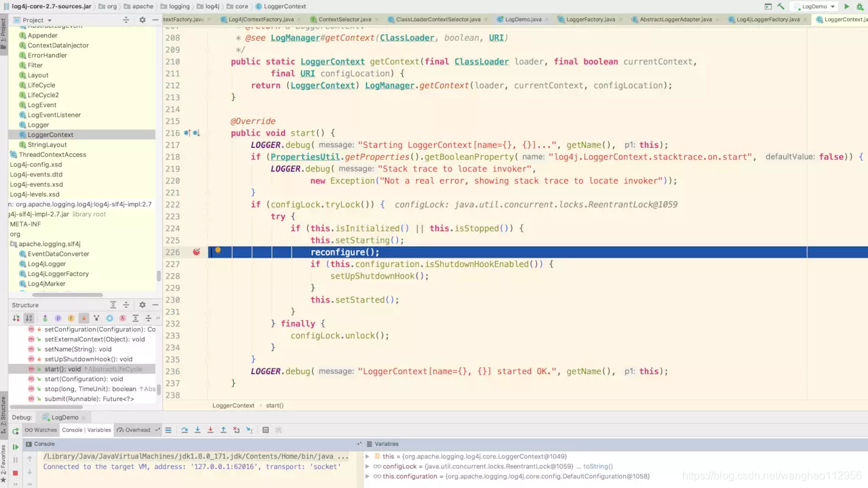Toggle Show Properties filter in Structure
Image resolution: width=868 pixels, height=488 pixels.
(x=58, y=318)
